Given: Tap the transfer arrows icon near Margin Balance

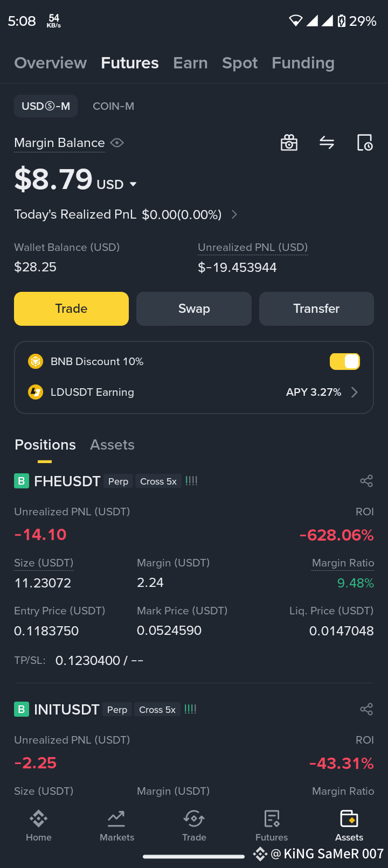Looking at the screenshot, I should [327, 143].
